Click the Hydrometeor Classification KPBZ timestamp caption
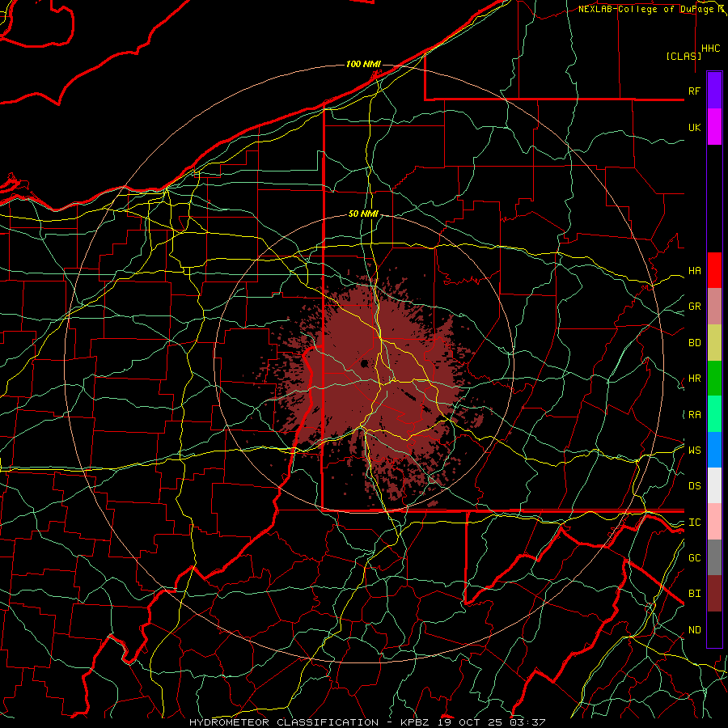Screen dimensions: 728x728 (x=366, y=722)
